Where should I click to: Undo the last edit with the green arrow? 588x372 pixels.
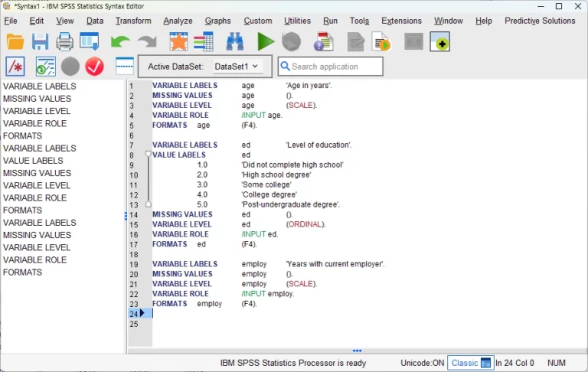point(120,41)
